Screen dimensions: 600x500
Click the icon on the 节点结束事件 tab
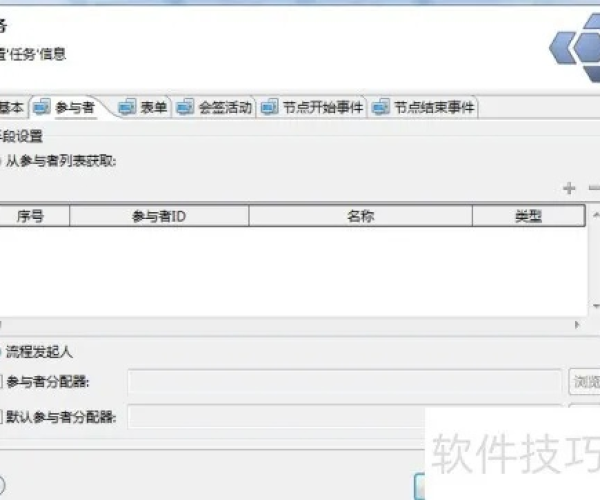(x=381, y=107)
